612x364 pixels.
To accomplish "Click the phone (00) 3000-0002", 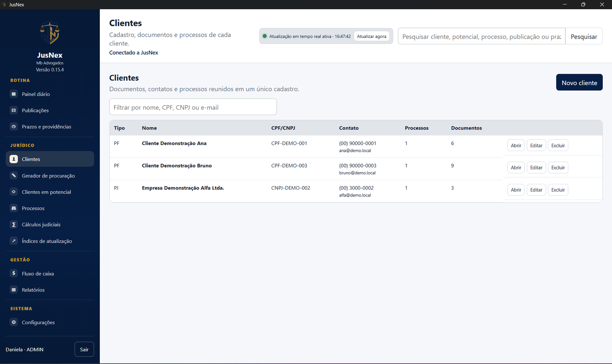I will 356,188.
